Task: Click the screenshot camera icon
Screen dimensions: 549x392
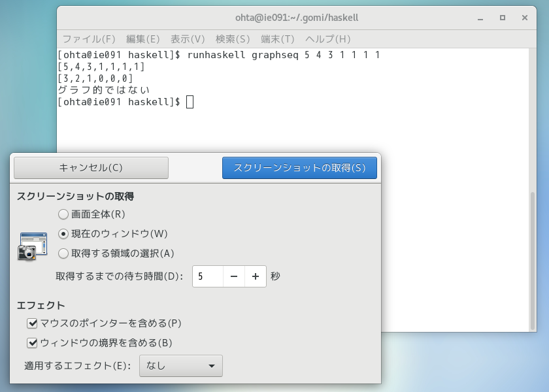Action: (x=32, y=246)
